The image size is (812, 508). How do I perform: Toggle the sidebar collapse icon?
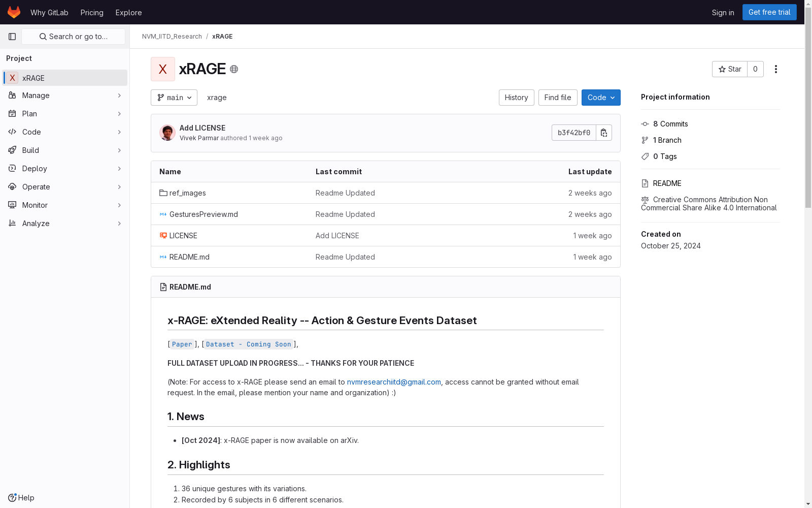pos(12,37)
